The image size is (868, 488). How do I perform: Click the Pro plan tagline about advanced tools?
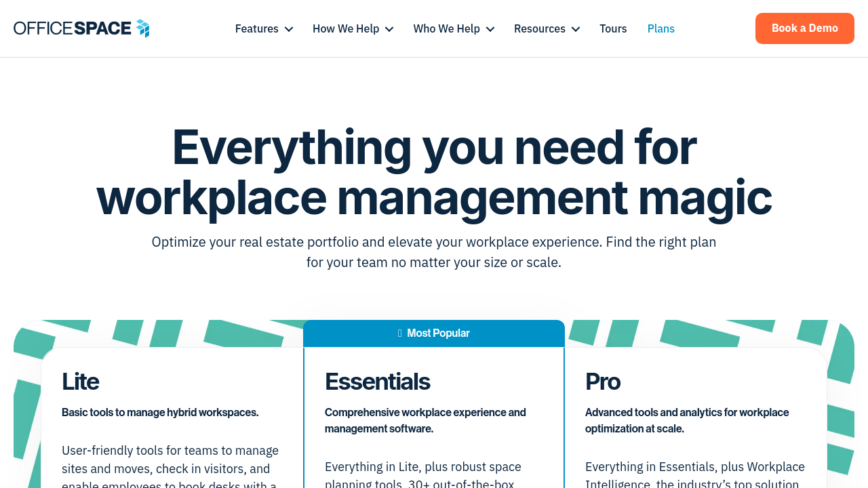[686, 420]
